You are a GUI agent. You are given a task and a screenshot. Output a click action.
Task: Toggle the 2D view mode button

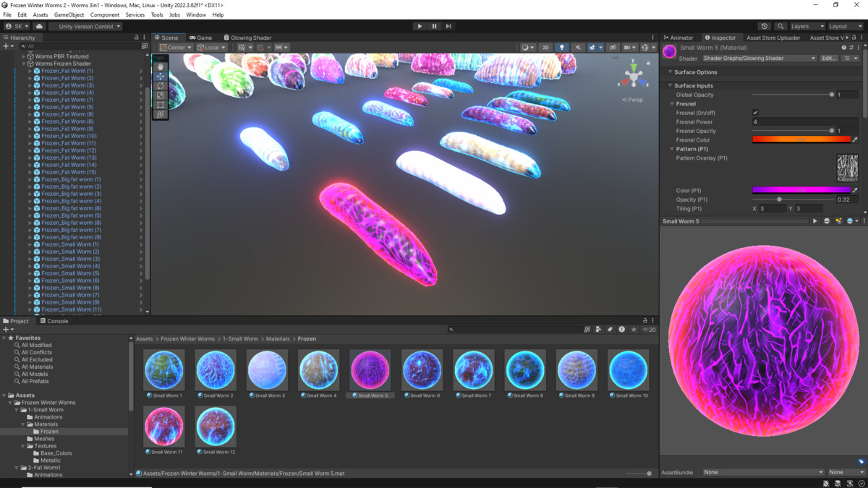[545, 48]
